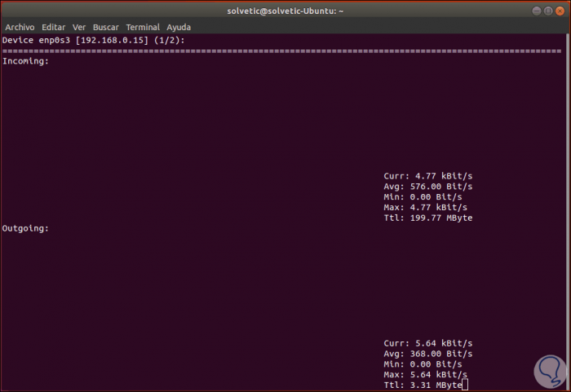The width and height of the screenshot is (571, 392).
Task: Open the Editar menu
Action: click(54, 27)
